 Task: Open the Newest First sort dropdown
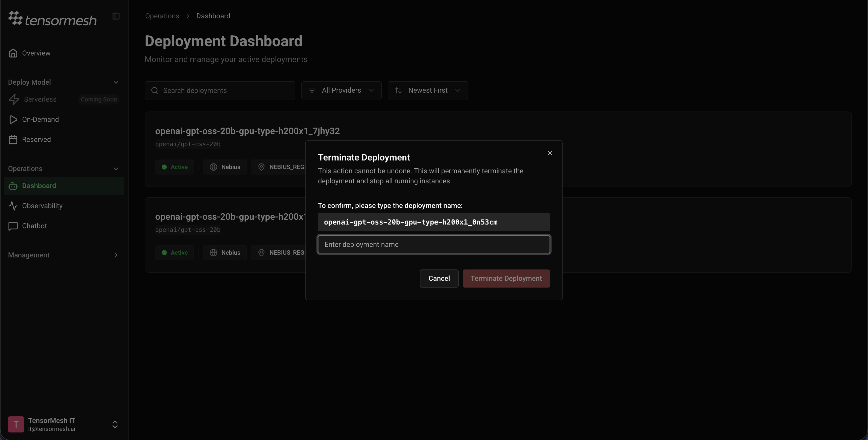(427, 91)
